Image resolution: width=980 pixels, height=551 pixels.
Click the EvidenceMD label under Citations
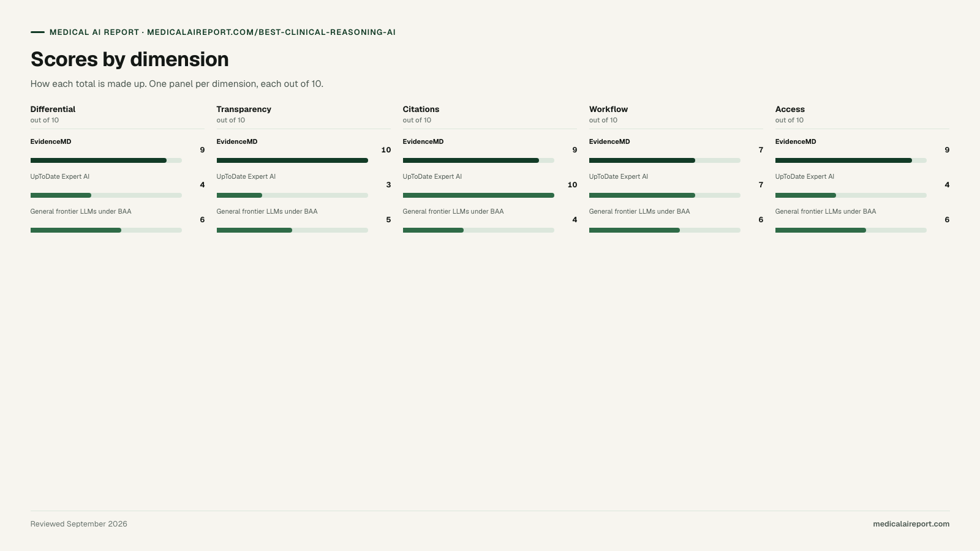[x=423, y=142]
